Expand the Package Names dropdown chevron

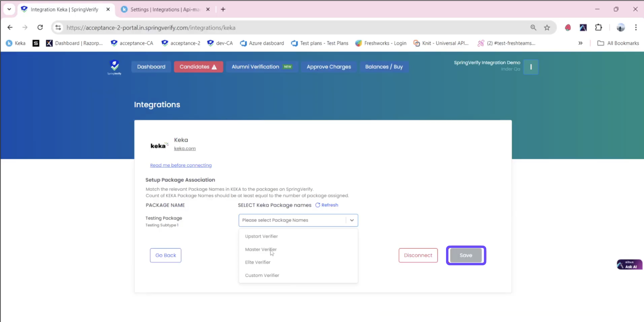coord(352,220)
